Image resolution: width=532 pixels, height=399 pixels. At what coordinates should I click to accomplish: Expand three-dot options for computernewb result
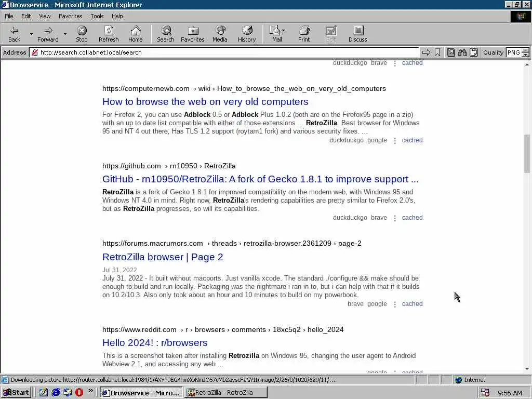pyautogui.click(x=395, y=140)
